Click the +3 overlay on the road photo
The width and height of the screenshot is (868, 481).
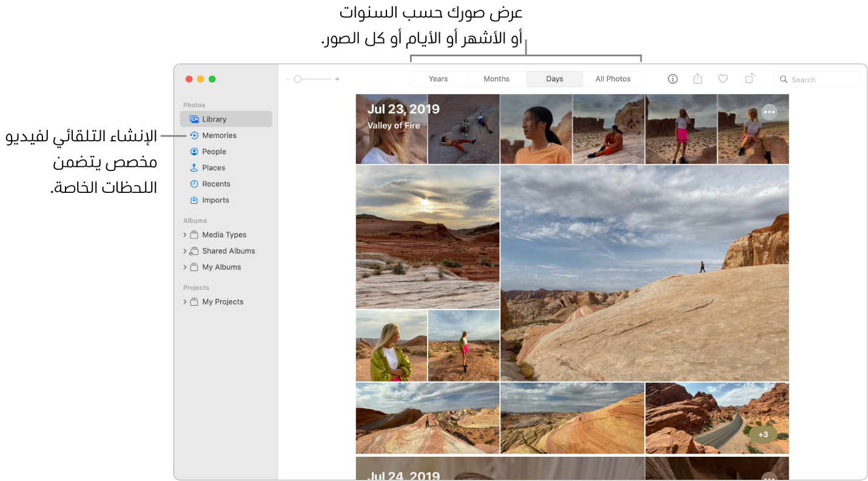pos(764,434)
